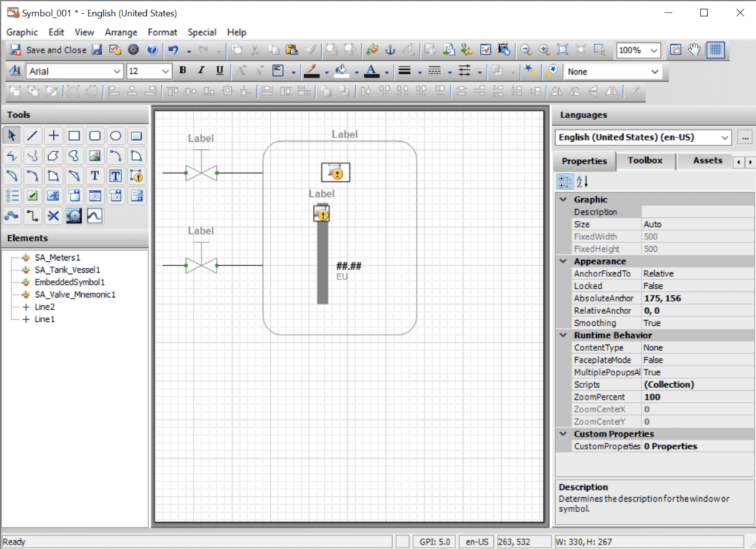Select SA_Tank_Vessel1 in the Elements list

[68, 269]
